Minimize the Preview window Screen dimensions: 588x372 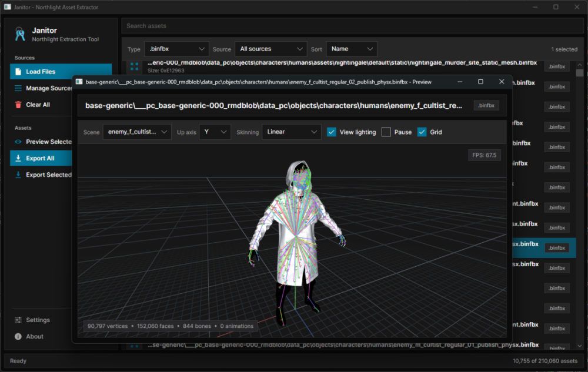pos(460,82)
